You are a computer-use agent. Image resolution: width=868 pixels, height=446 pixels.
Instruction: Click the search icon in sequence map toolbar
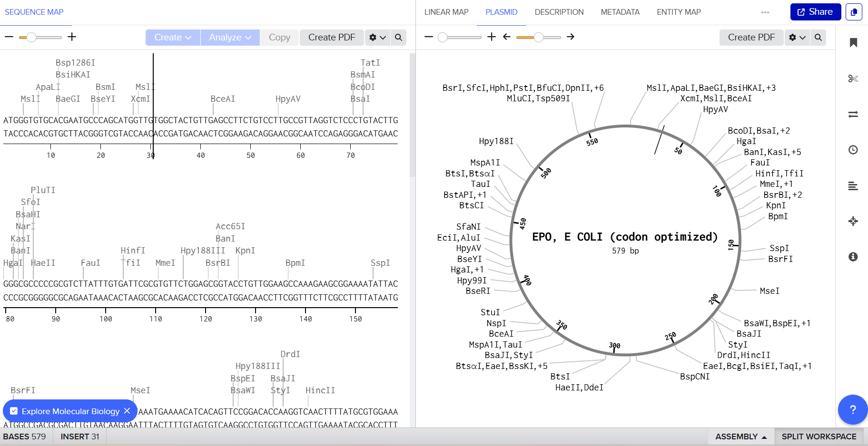tap(398, 37)
